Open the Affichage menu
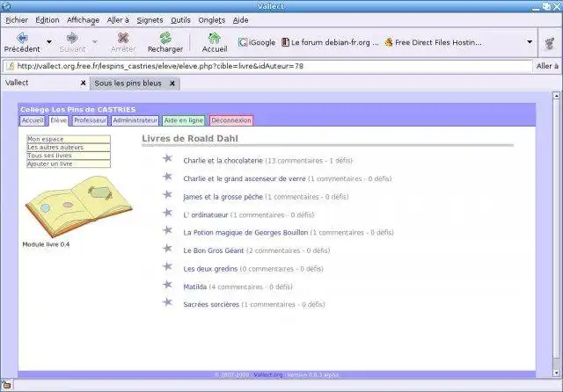Viewport: 563px width, 392px height. point(83,20)
